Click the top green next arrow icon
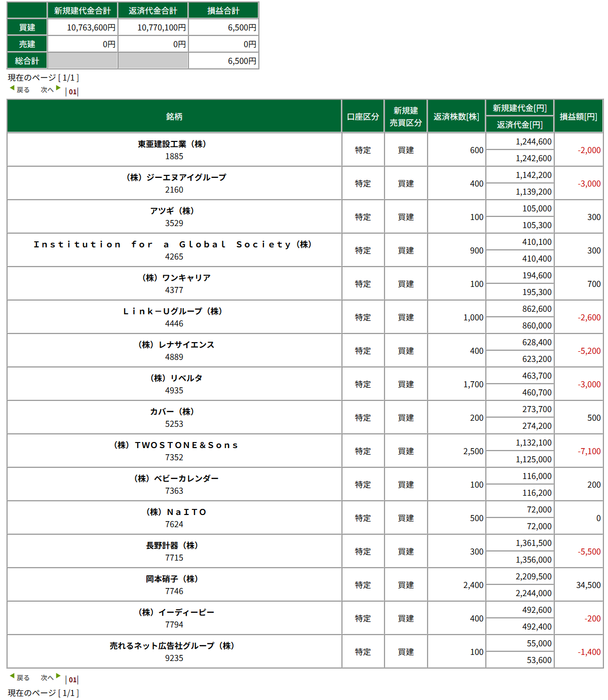This screenshot has height=700, width=608. point(58,88)
